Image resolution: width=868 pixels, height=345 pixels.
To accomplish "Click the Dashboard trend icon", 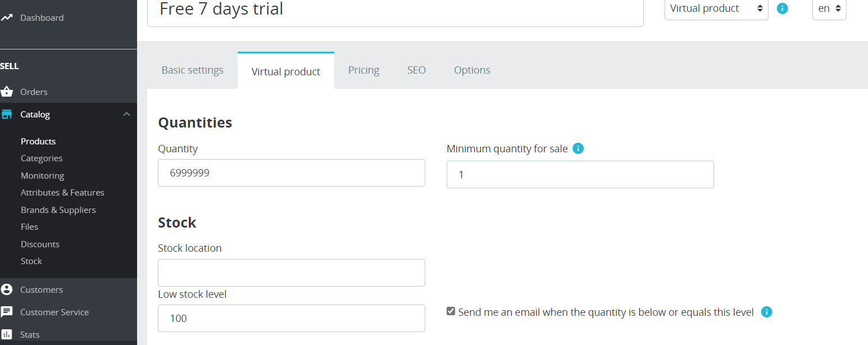I will (7, 17).
